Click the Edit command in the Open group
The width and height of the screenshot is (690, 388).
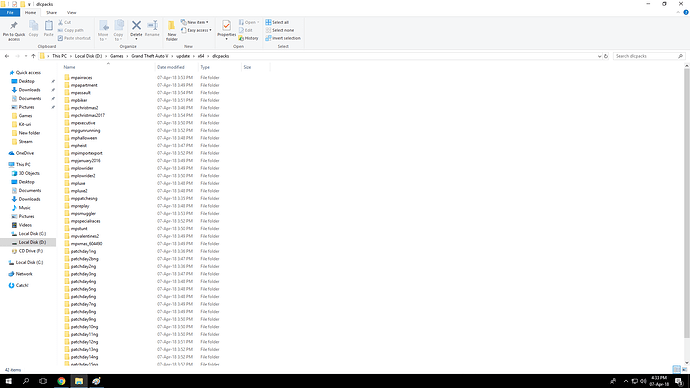pos(246,30)
